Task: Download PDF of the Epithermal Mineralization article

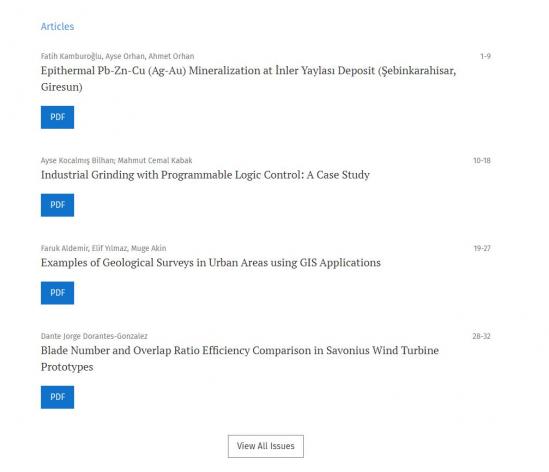Action: [x=57, y=117]
